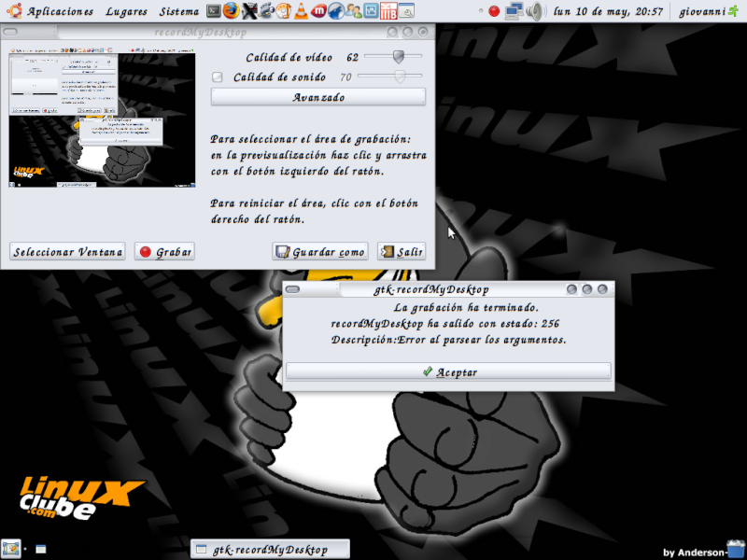Screen dimensions: 747x560
Task: Open the window-with-wrench settings launcher
Action: pyautogui.click(x=406, y=10)
